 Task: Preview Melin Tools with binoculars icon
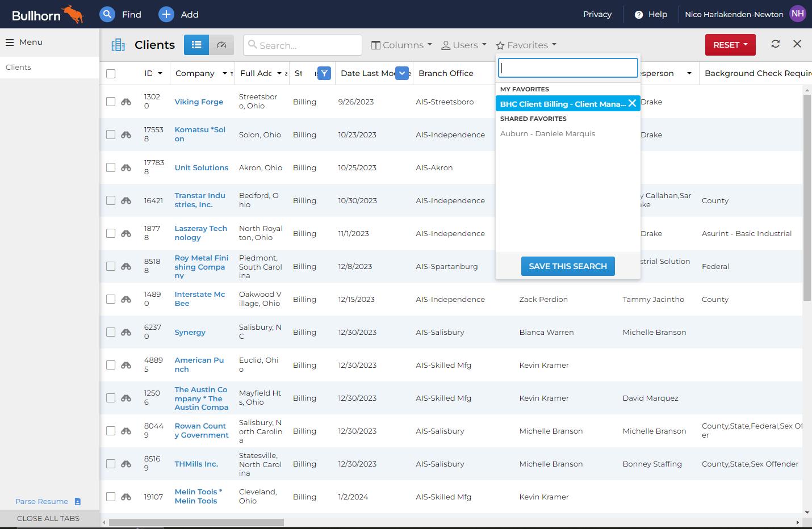click(126, 497)
